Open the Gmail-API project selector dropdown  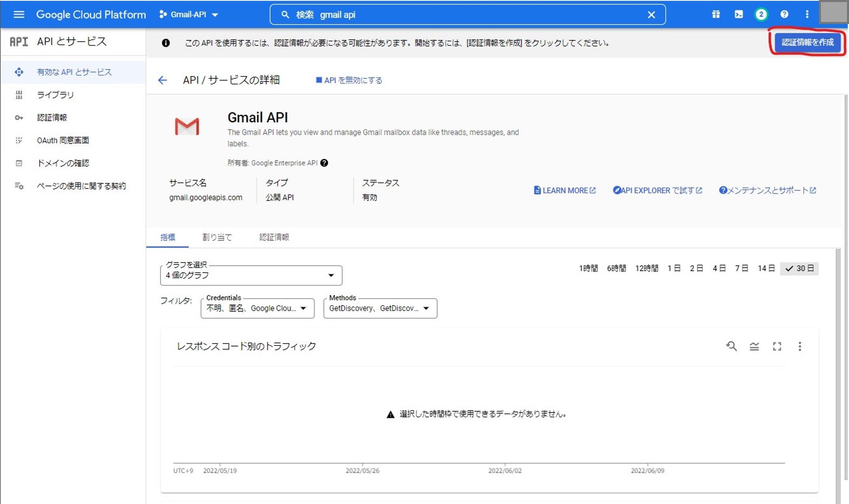pyautogui.click(x=189, y=15)
